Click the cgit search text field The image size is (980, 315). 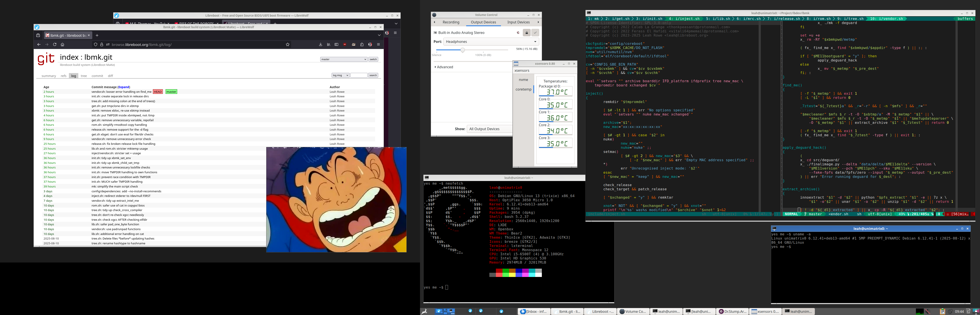(x=359, y=75)
